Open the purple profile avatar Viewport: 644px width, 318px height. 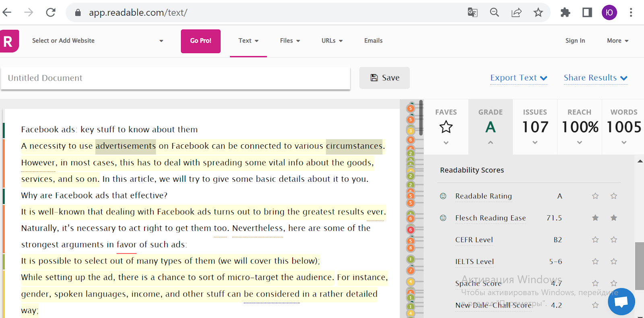click(609, 12)
